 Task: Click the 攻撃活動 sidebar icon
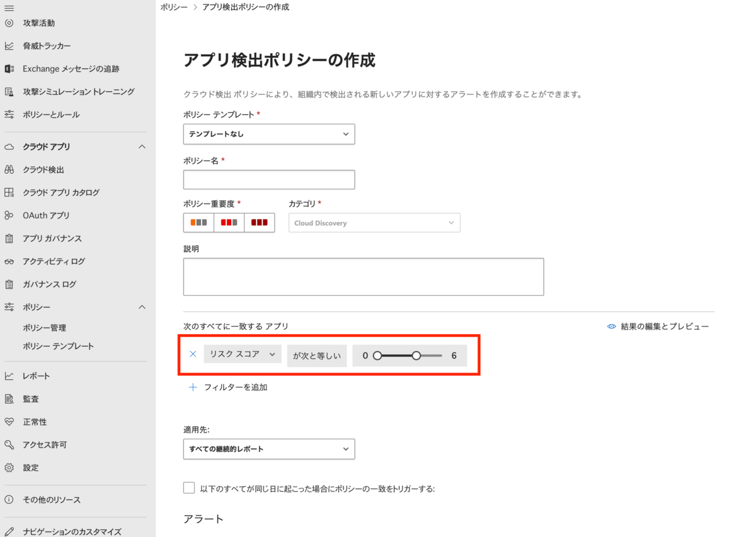[x=9, y=23]
